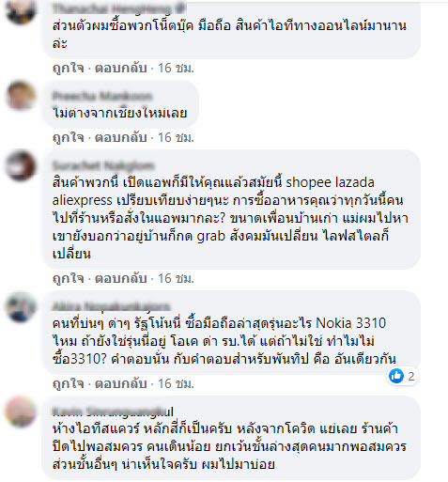Reply to the Nokia 3310 comment
448x482 pixels.
point(121,383)
